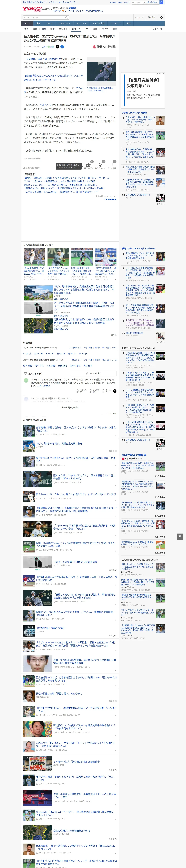Click the search magnifier button beside keyword field
This screenshot has height=868, width=186.
coord(66,18)
